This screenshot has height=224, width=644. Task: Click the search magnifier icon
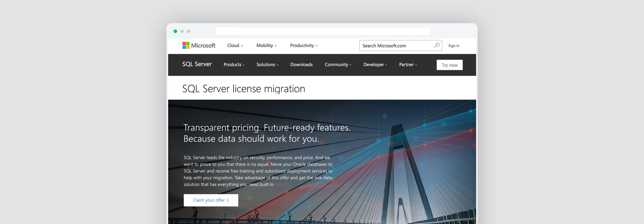click(437, 45)
